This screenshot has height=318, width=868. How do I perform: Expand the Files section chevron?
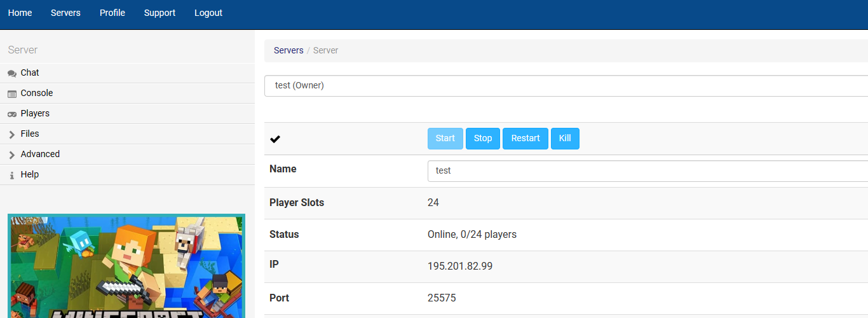pyautogui.click(x=12, y=134)
